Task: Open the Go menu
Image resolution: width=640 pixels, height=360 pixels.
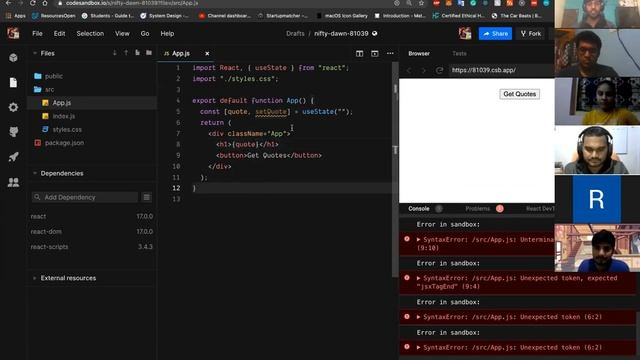Action: coord(145,33)
